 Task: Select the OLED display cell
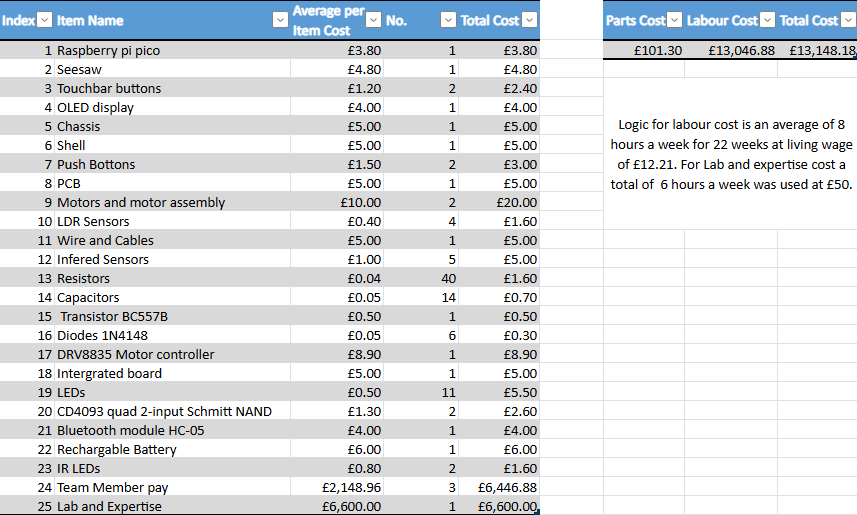pyautogui.click(x=172, y=108)
